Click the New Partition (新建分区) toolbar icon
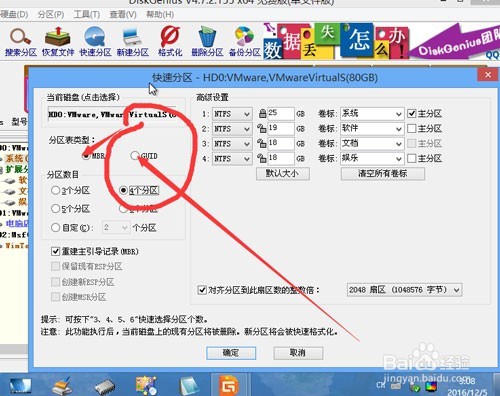 pyautogui.click(x=132, y=42)
